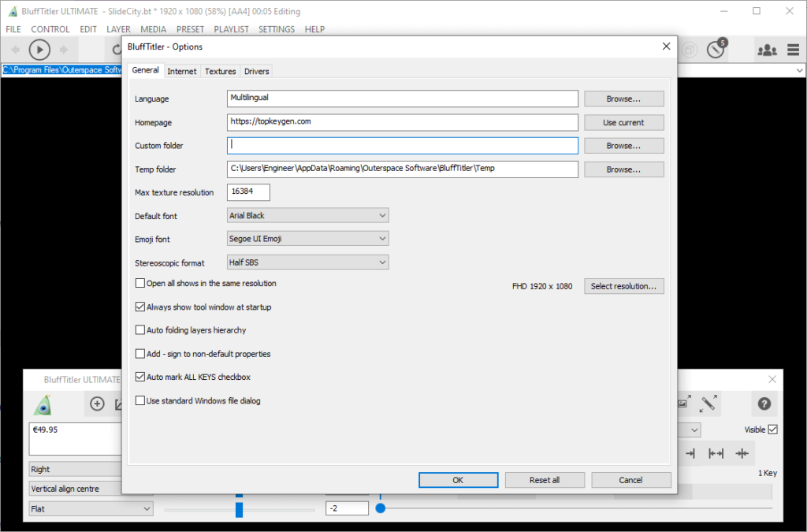Viewport: 807px width, 532px height.
Task: Enable Open all shows in same resolution
Action: pos(140,283)
